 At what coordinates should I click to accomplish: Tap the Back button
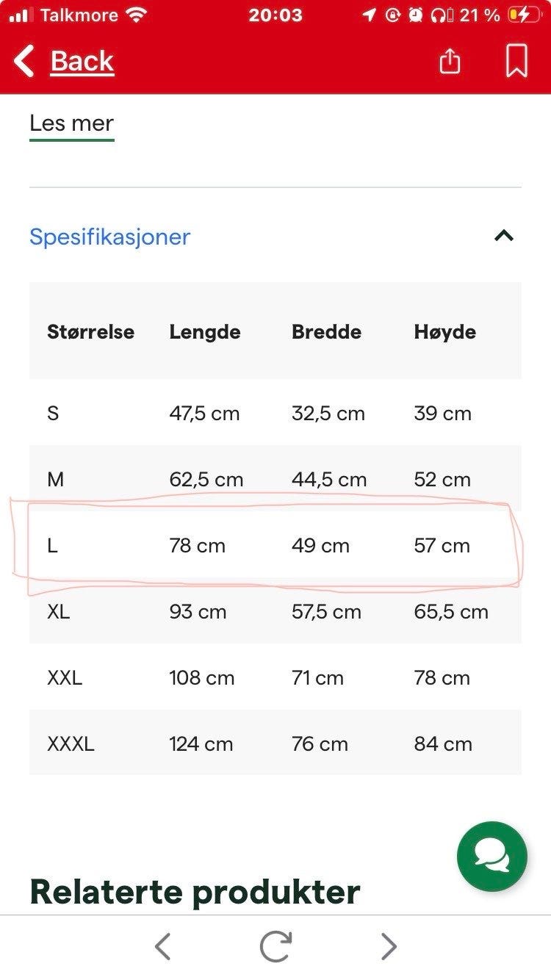(x=65, y=61)
